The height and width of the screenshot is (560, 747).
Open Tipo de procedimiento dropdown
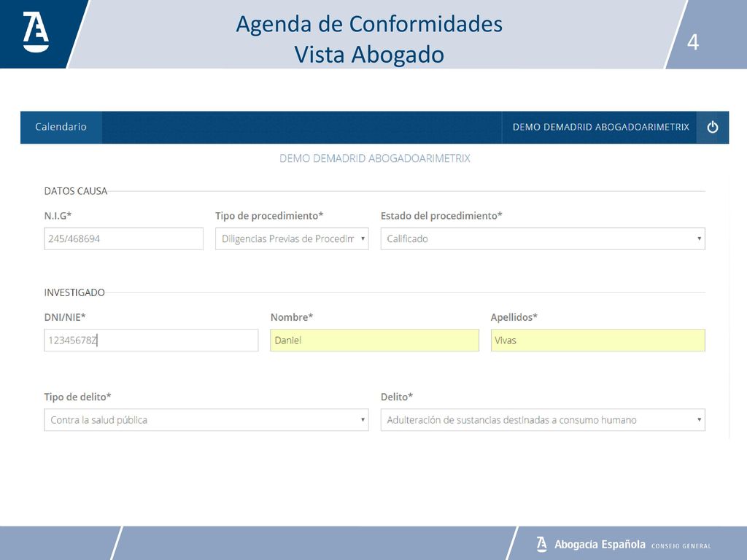292,238
